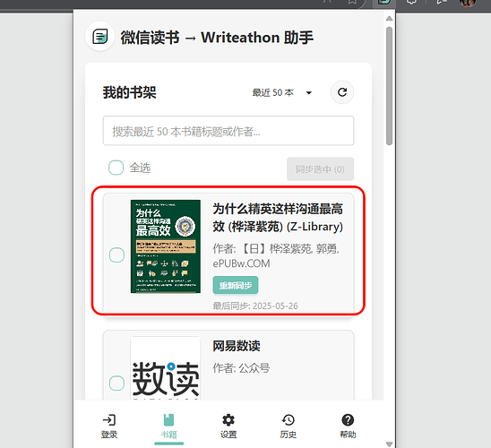
Task: Click scrollbar down arrow in popup
Action: click(389, 444)
